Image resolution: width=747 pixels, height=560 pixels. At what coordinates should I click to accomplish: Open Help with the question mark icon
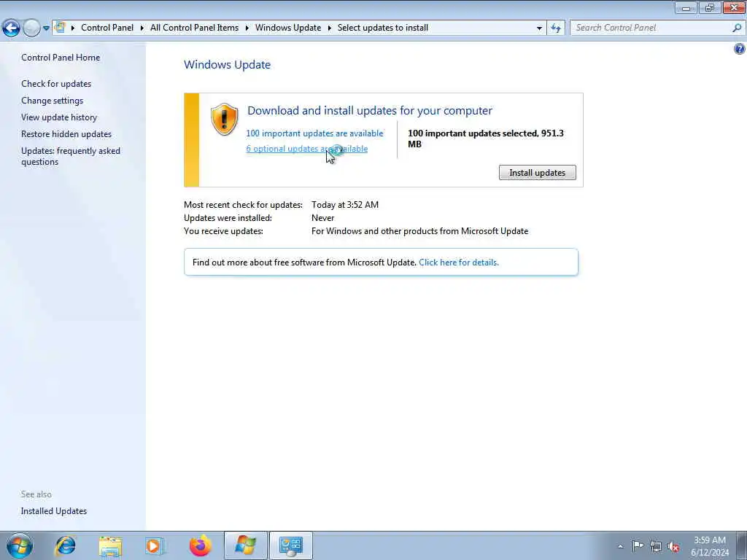(x=740, y=49)
